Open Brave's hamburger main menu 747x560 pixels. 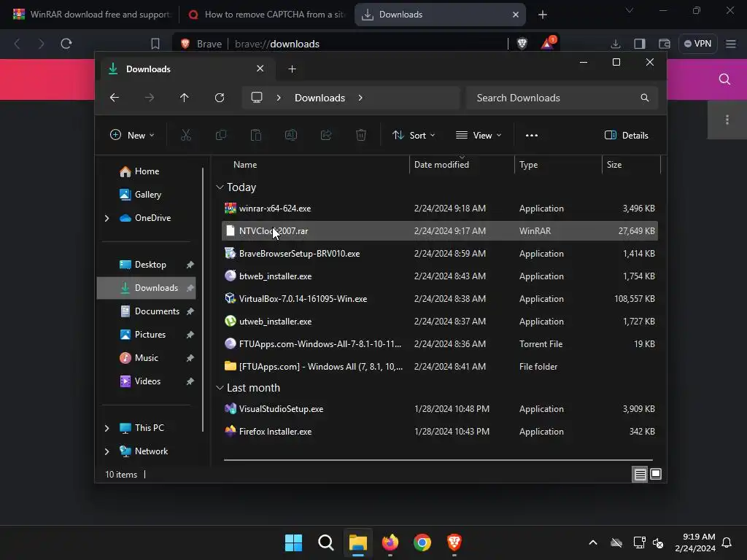tap(731, 44)
